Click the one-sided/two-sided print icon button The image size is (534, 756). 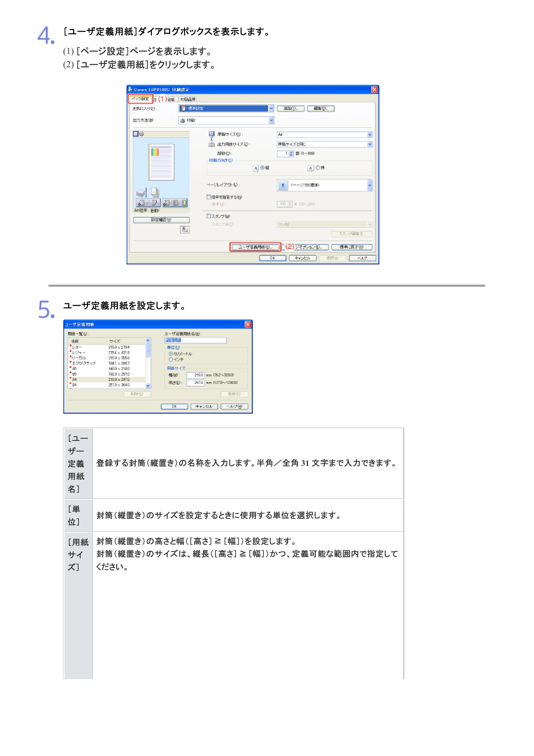pyautogui.click(x=148, y=202)
